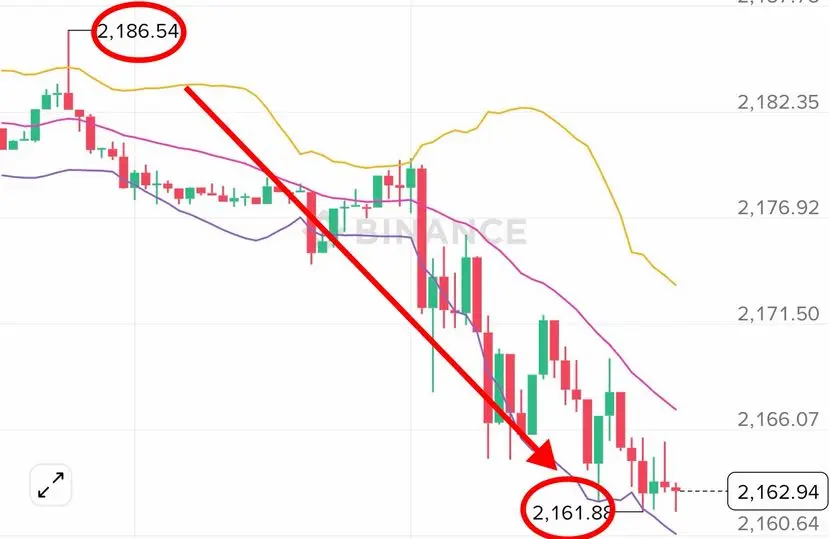Viewport: 829px width, 539px height.
Task: Select the tall red candle below the 2,182.35 level
Action: pyautogui.click(x=422, y=238)
